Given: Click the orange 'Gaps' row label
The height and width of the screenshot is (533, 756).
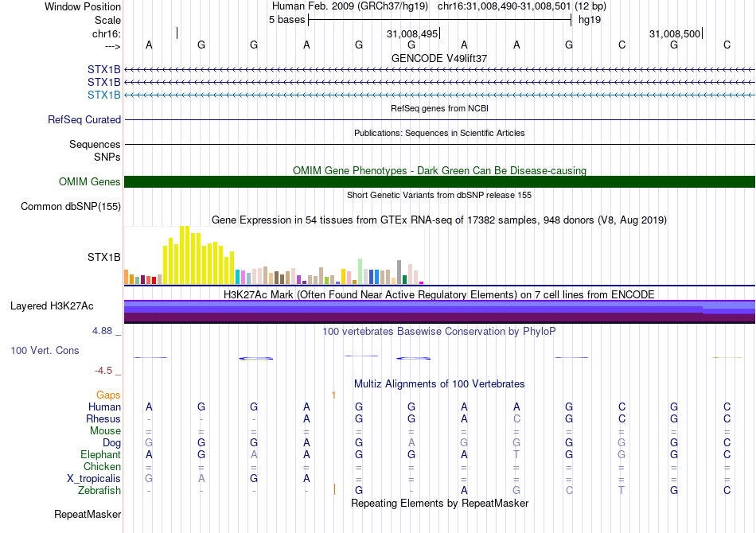Looking at the screenshot, I should pyautogui.click(x=108, y=395).
